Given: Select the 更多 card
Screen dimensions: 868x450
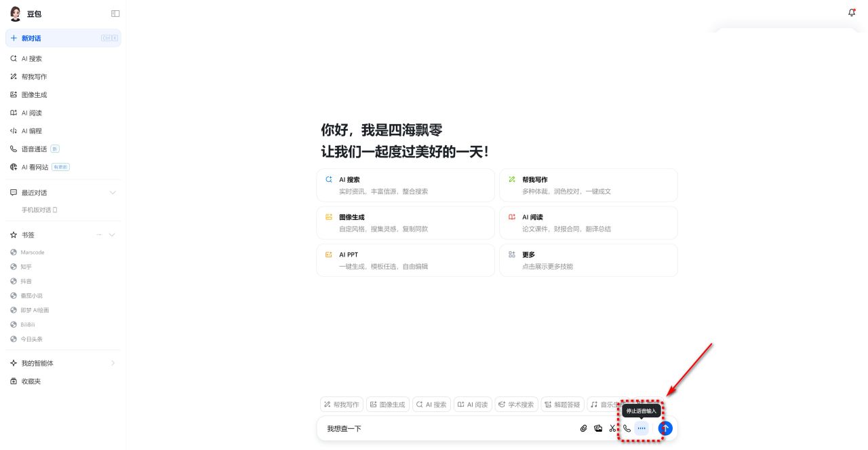Looking at the screenshot, I should pos(588,260).
